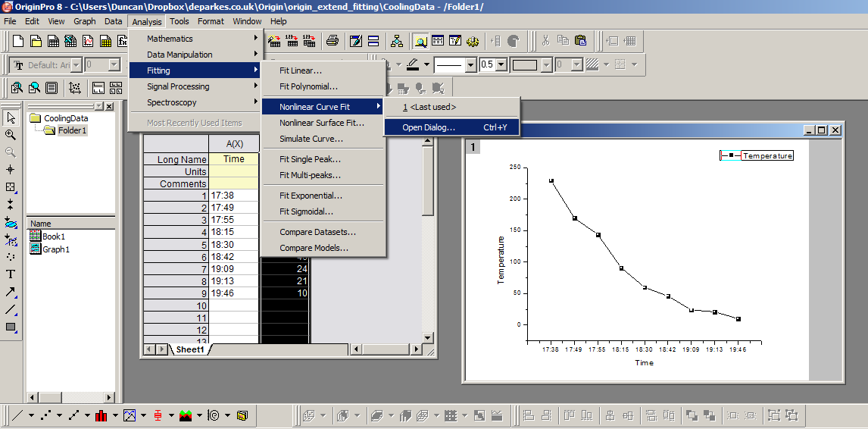
Task: Select the Pointer tool toggle
Action: pos(11,117)
